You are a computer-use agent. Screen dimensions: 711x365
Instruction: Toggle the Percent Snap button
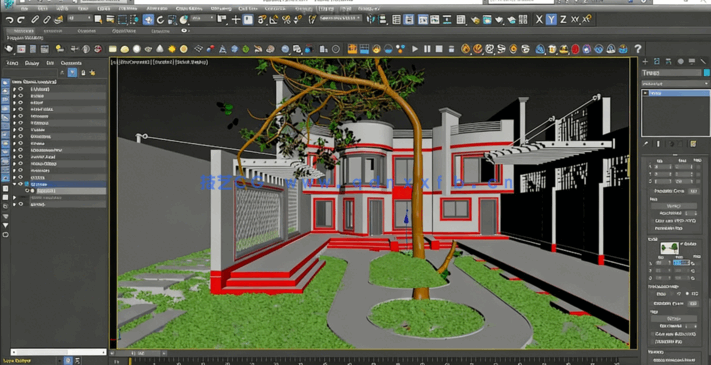[286, 19]
